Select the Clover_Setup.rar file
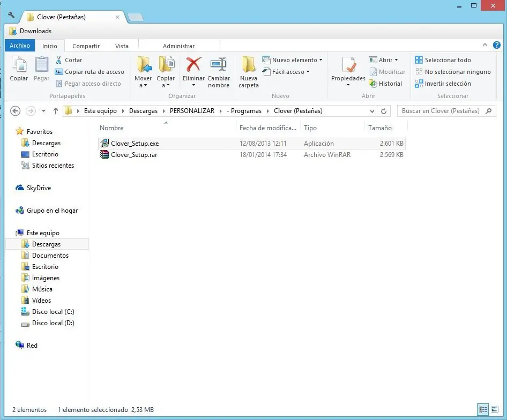The height and width of the screenshot is (420, 507). click(251, 155)
